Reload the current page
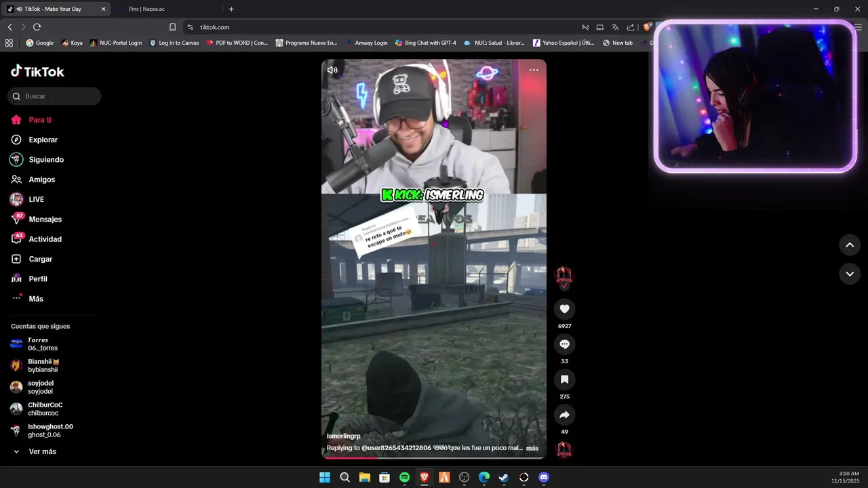Screen dimensions: 868x488 click(37, 27)
